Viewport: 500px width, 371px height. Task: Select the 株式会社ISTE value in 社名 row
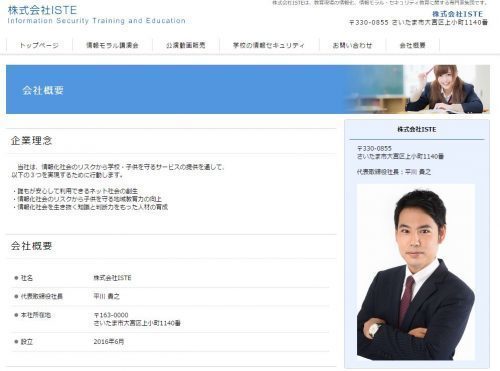click(x=112, y=278)
